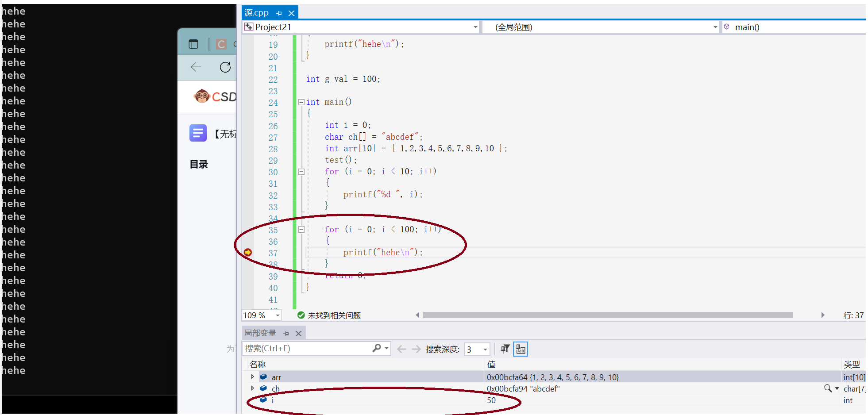Click the 未找到相关问题 status check icon
868x415 pixels.
[301, 315]
